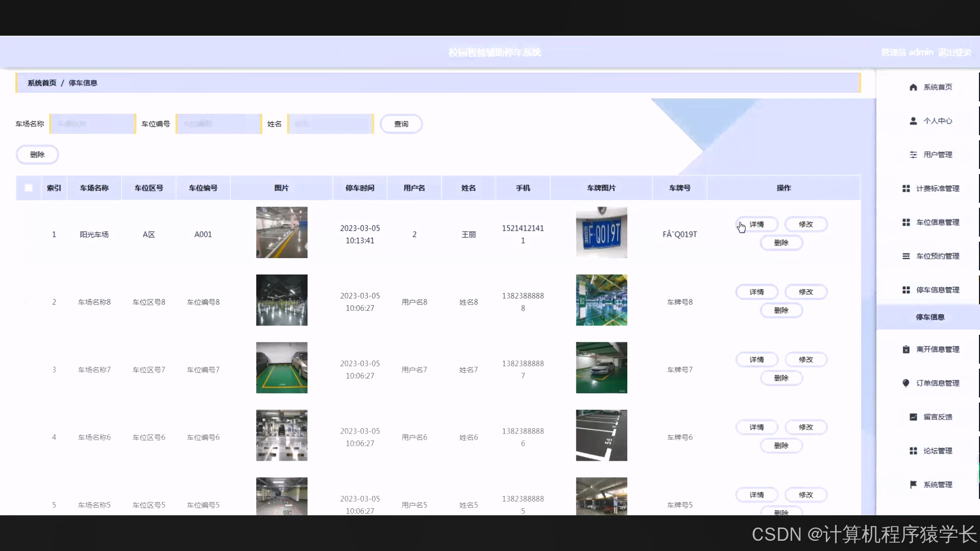Viewport: 980px width, 551px height.
Task: Click the 停车时间 column header
Action: click(x=360, y=188)
